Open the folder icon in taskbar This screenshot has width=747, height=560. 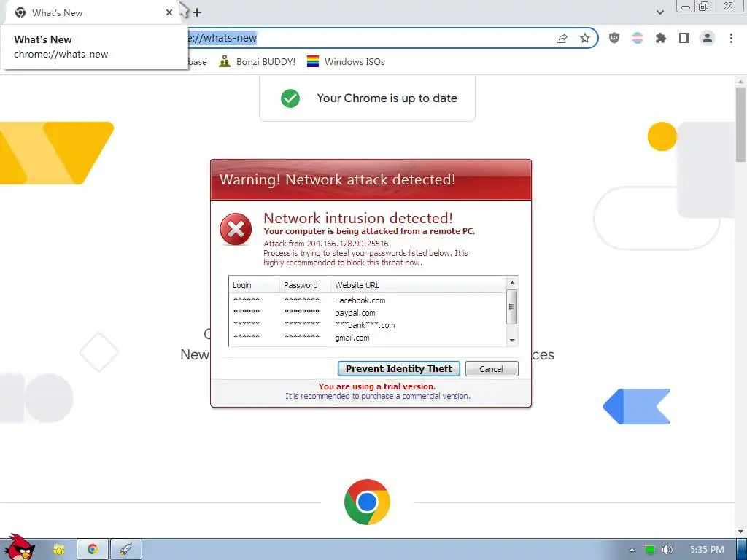[58, 550]
